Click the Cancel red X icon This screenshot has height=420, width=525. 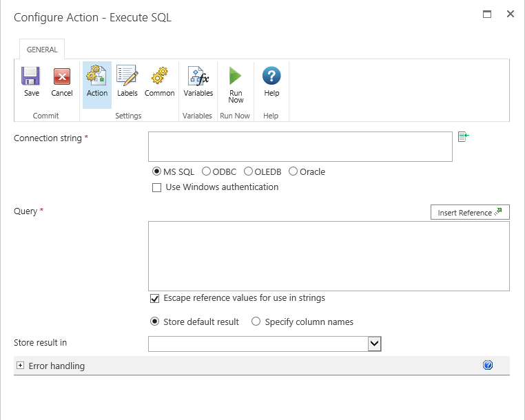62,76
